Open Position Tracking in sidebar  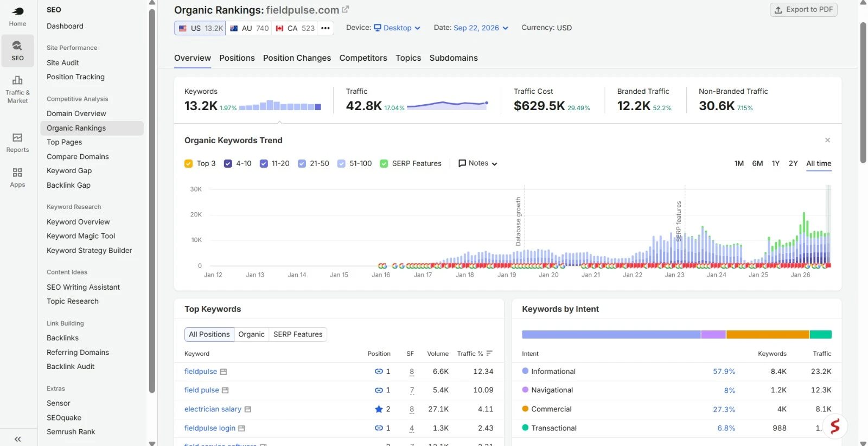(75, 77)
